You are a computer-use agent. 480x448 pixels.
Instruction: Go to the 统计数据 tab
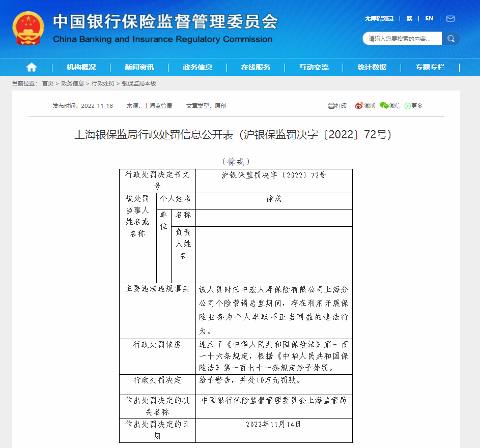point(372,67)
